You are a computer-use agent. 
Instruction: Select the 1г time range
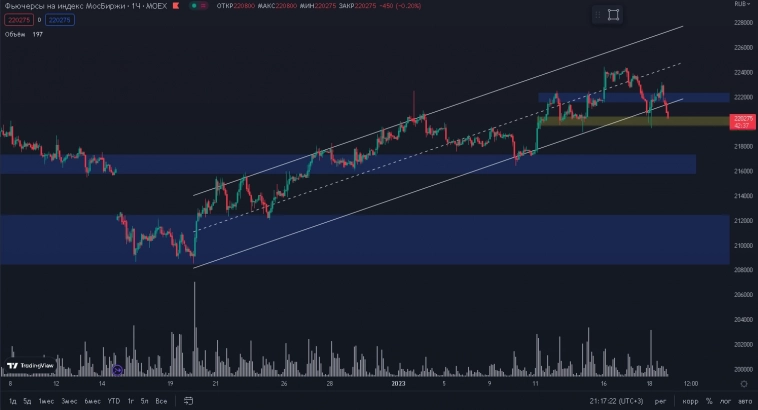pyautogui.click(x=131, y=401)
